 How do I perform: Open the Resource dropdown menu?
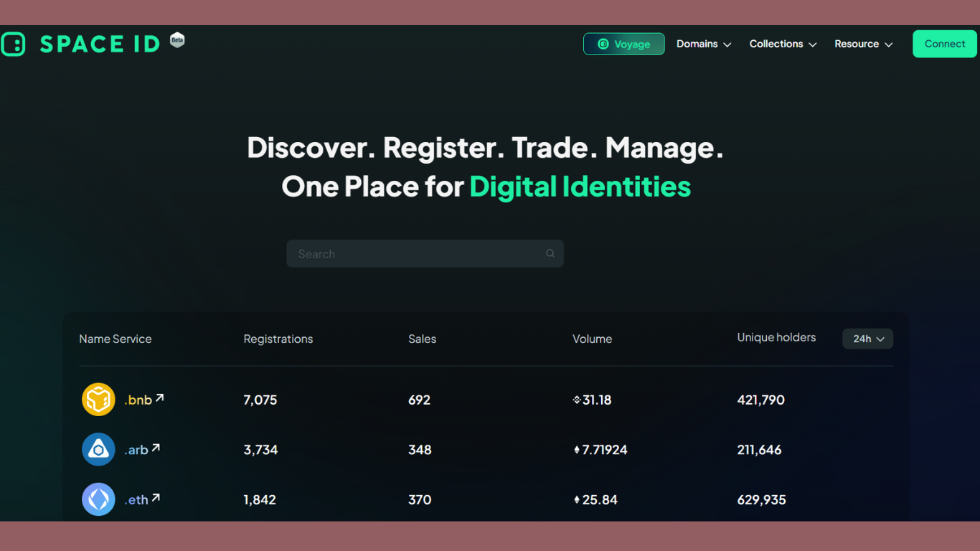pos(863,44)
